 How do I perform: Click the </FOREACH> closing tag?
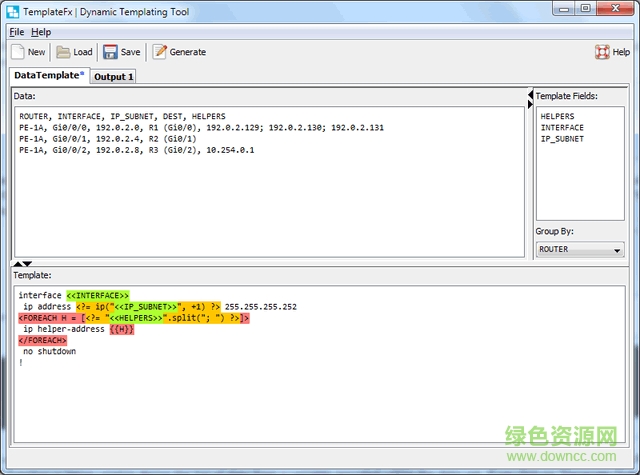tap(42, 340)
